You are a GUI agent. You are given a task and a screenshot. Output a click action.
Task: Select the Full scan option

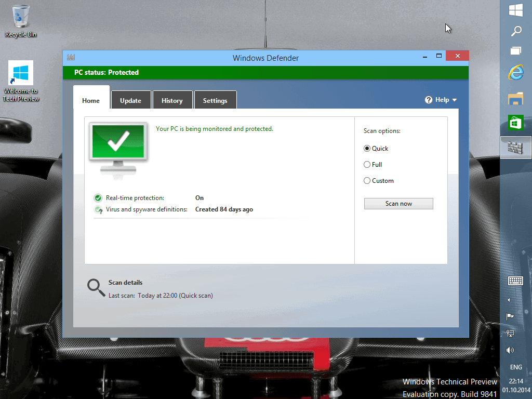click(x=367, y=164)
